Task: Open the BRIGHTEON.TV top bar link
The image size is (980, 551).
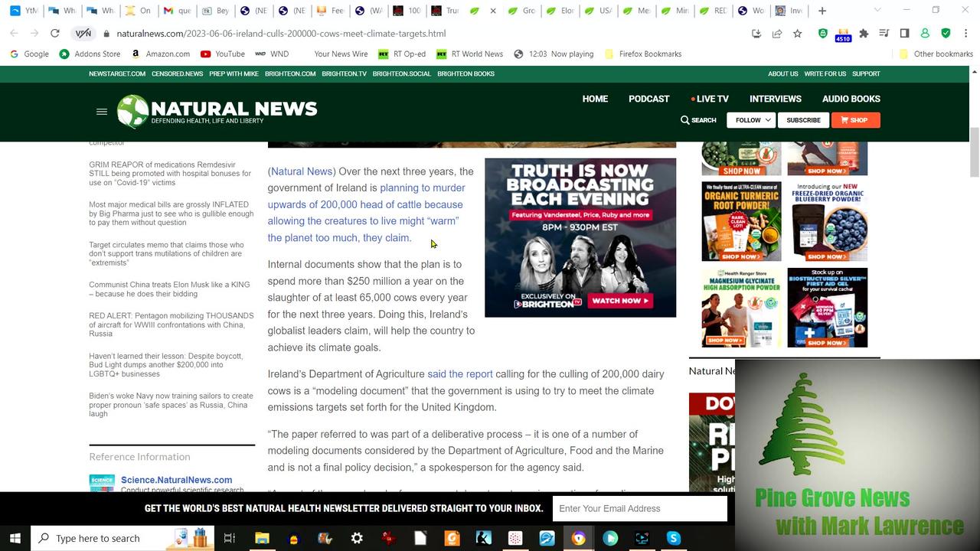Action: click(344, 73)
